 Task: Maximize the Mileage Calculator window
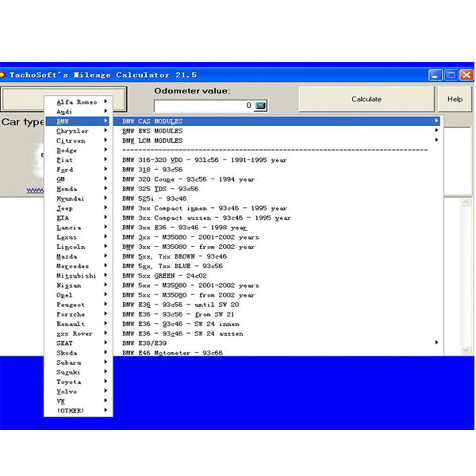point(451,75)
